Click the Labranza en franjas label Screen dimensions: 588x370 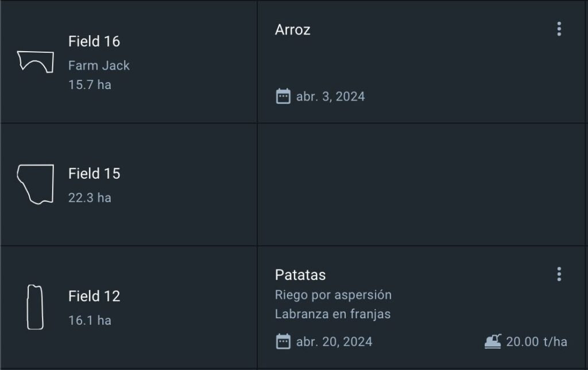(x=332, y=314)
